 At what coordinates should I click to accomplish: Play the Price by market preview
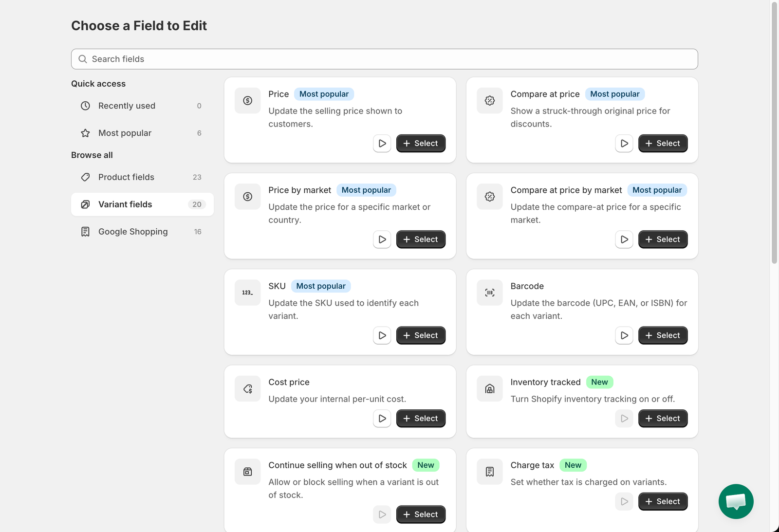pos(382,239)
